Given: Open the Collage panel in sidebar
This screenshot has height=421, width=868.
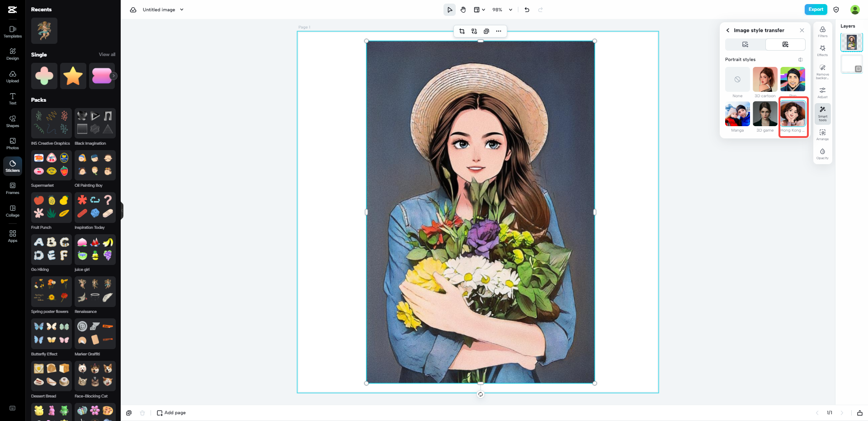Looking at the screenshot, I should [13, 211].
